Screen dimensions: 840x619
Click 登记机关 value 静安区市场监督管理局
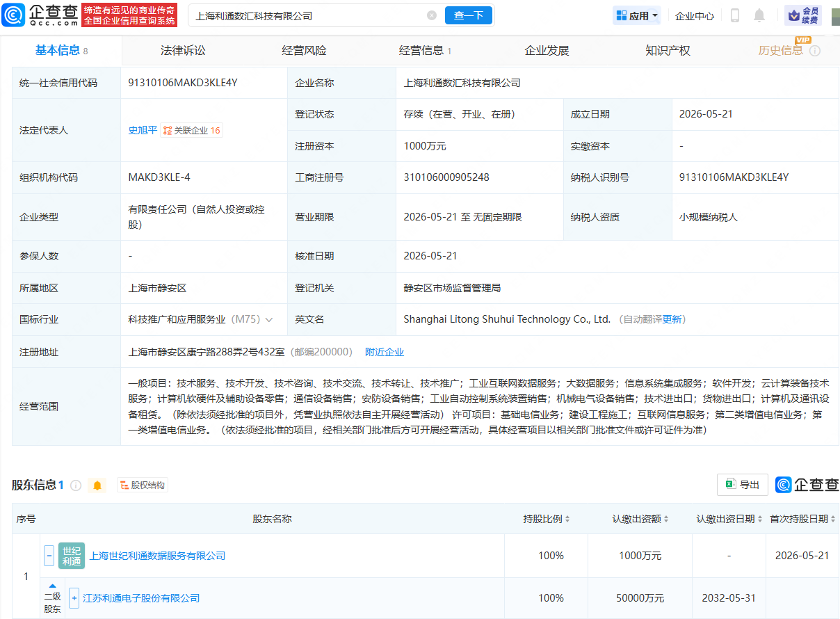click(x=452, y=288)
